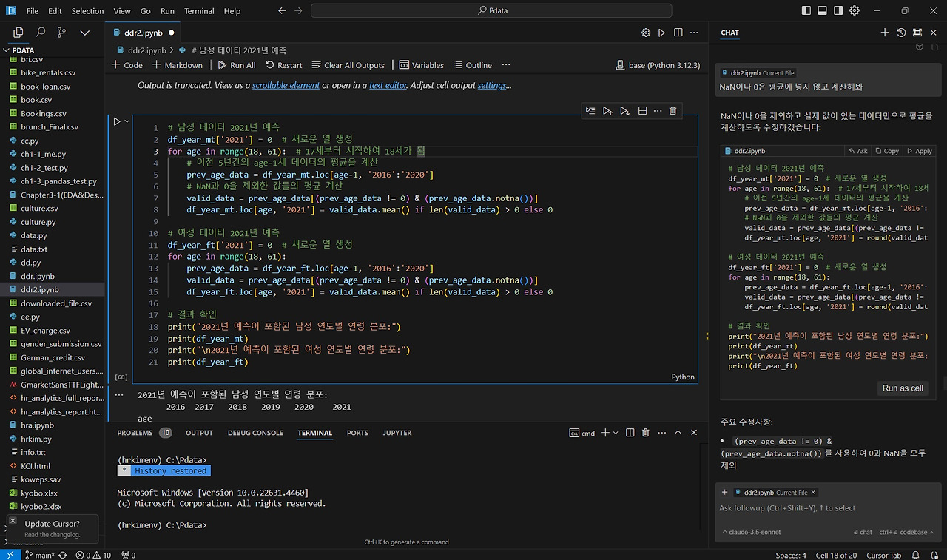Switch to the PROBLEMS tab
The width and height of the screenshot is (947, 560).
tap(135, 433)
